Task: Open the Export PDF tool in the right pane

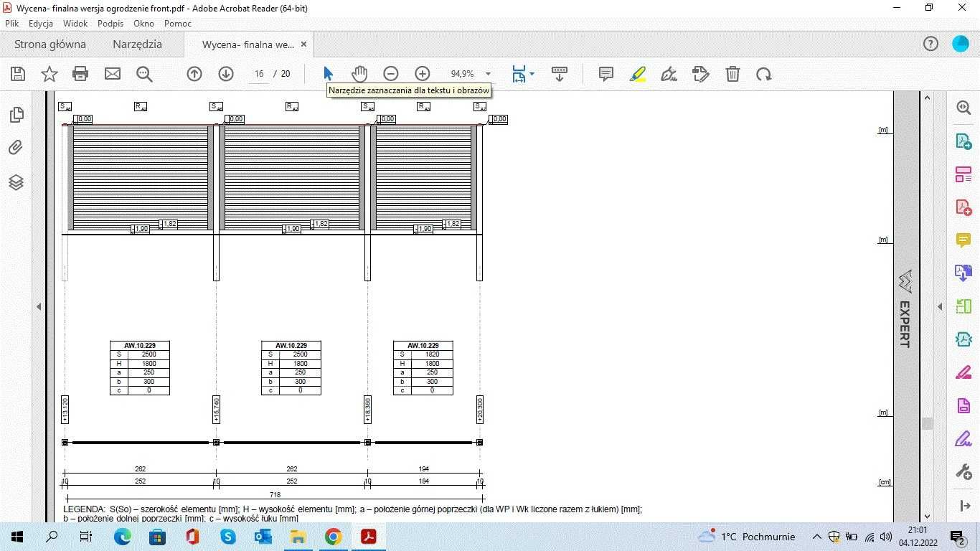Action: pos(963,141)
